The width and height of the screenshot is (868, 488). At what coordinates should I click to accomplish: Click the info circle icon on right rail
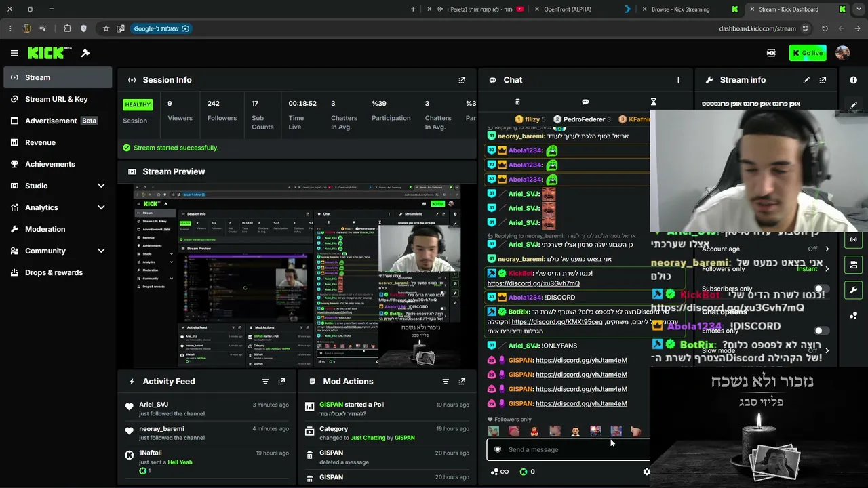(853, 80)
